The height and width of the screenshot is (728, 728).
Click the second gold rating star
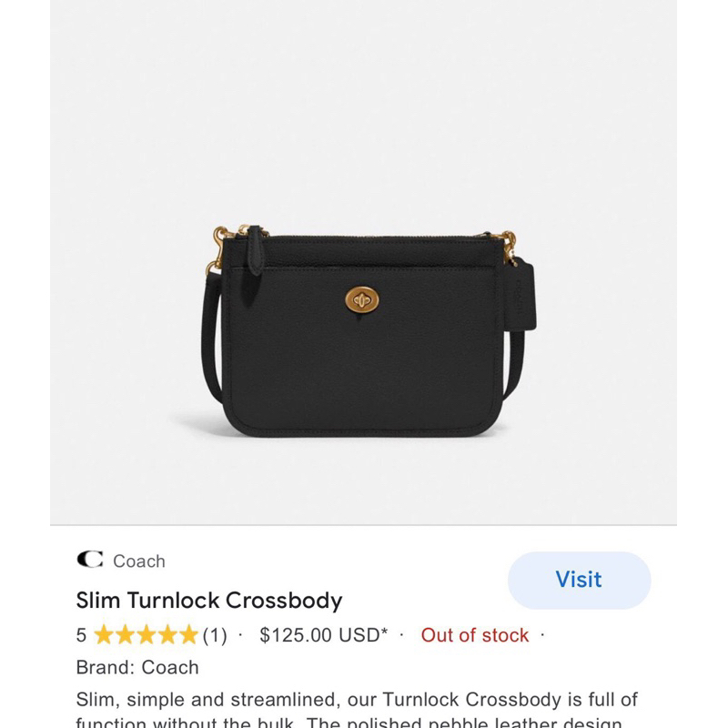[125, 635]
